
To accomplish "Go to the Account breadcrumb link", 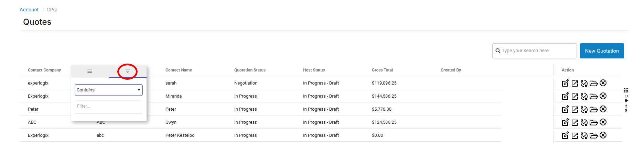I will click(x=29, y=10).
